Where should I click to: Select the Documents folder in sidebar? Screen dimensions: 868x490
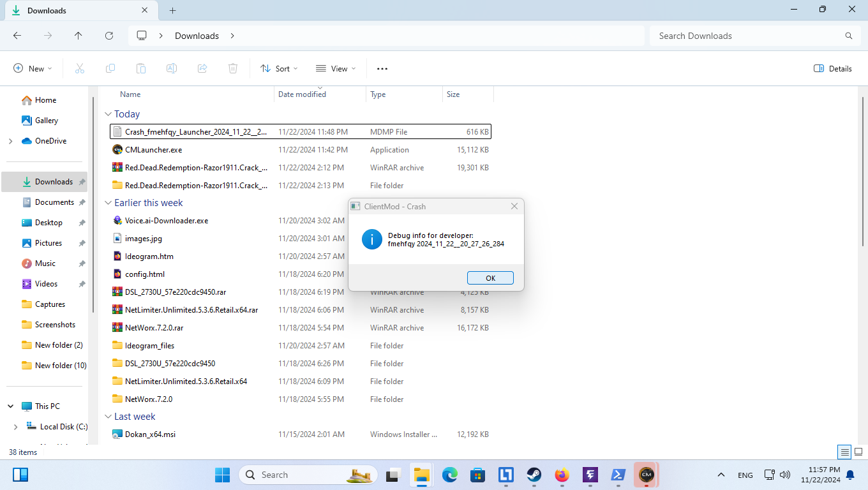54,202
